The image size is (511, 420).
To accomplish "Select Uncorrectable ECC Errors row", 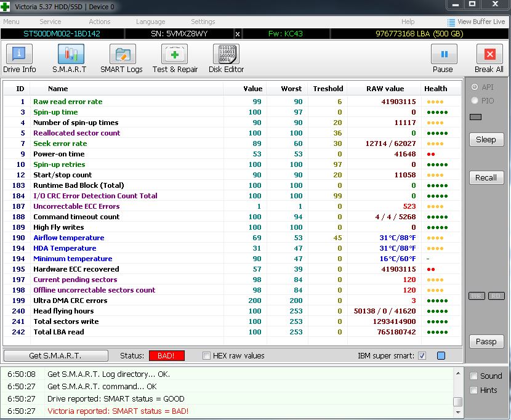I will click(232, 206).
